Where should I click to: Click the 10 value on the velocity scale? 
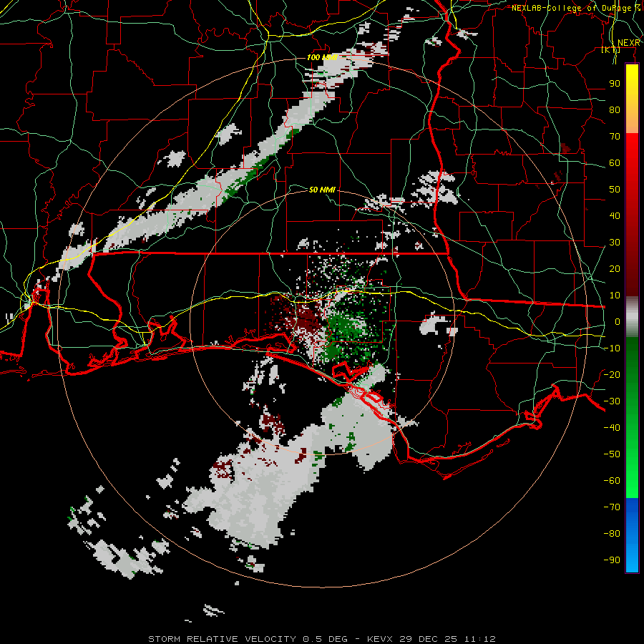(x=615, y=296)
